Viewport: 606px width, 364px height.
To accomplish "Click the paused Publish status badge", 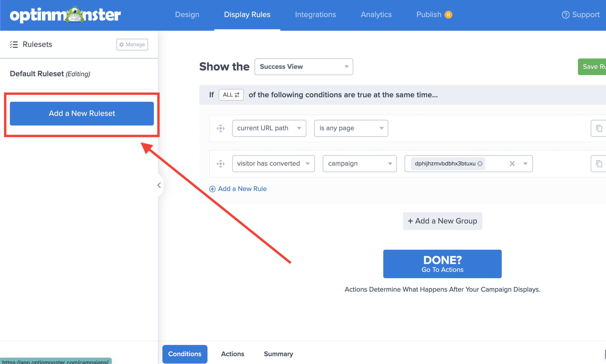I will pyautogui.click(x=448, y=15).
